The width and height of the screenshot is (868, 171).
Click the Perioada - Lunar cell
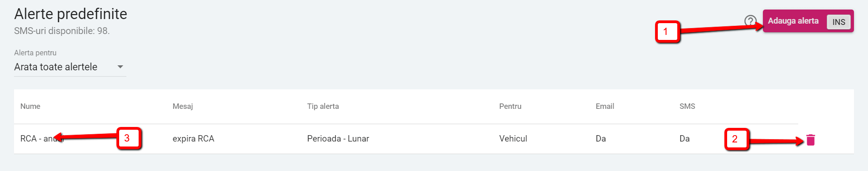[338, 139]
